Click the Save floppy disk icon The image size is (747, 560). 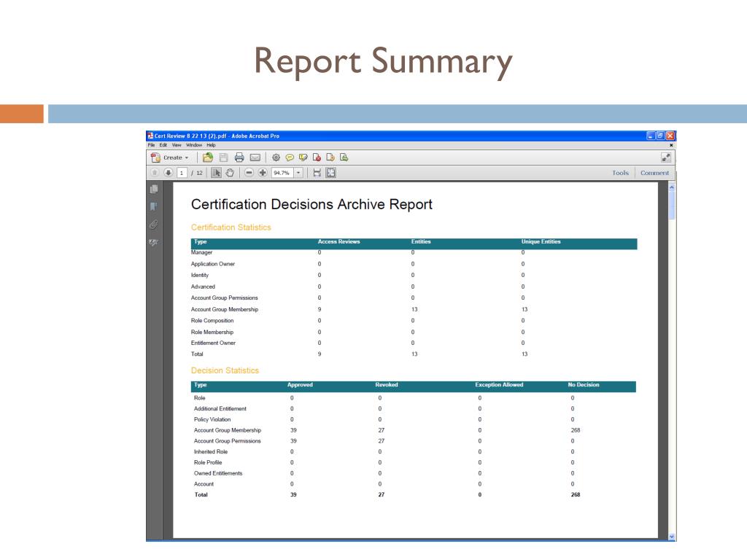tap(223, 157)
